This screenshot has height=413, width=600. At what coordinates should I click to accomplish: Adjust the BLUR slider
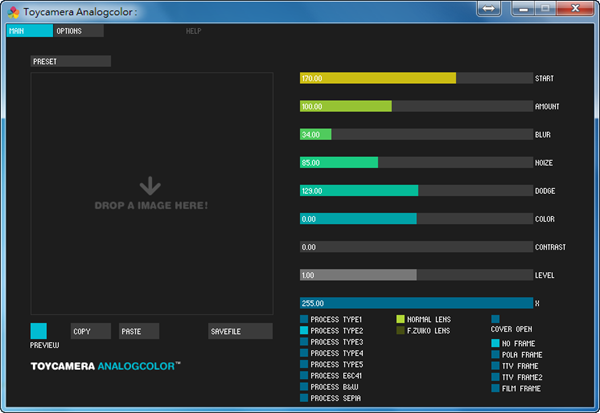(416, 134)
